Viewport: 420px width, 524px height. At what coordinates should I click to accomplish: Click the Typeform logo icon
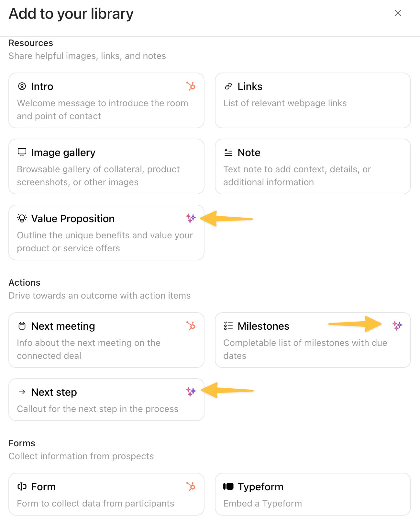click(228, 486)
